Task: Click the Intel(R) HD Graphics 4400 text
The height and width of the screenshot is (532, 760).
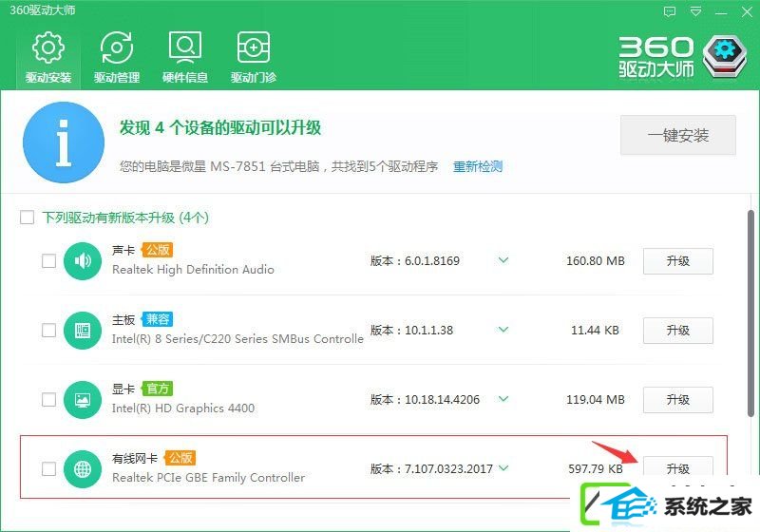Action: point(183,408)
